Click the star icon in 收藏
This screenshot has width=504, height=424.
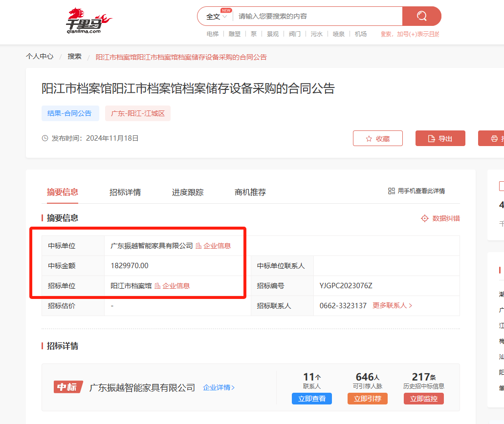click(369, 139)
